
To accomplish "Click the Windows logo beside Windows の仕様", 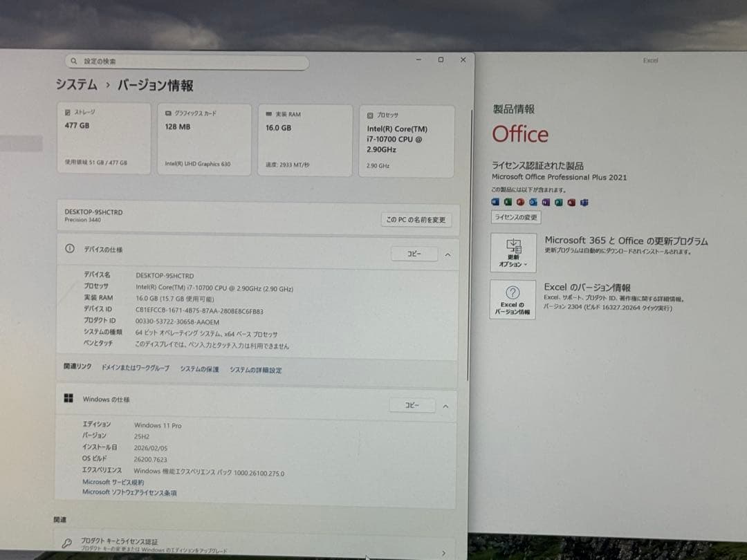I will pyautogui.click(x=68, y=398).
